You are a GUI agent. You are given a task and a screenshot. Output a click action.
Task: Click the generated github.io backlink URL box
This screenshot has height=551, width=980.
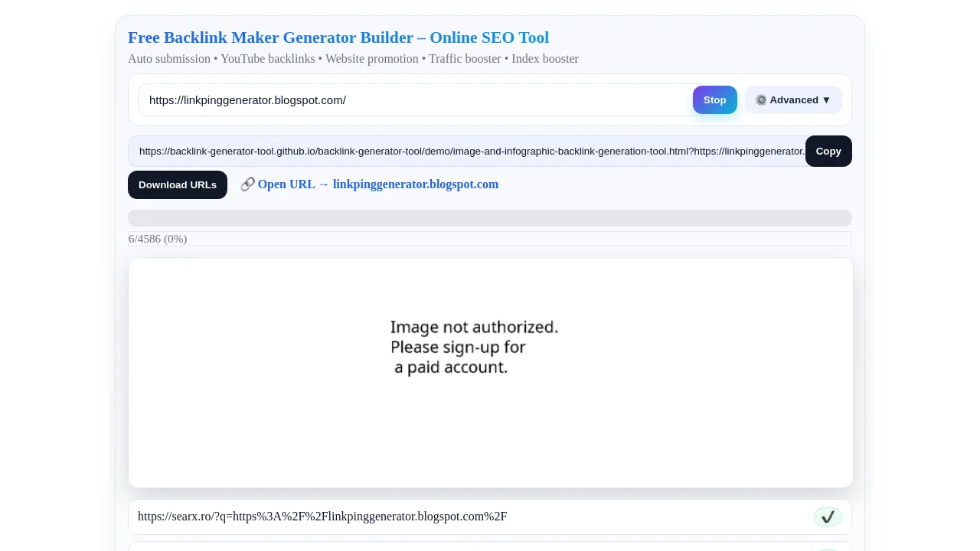(x=467, y=152)
